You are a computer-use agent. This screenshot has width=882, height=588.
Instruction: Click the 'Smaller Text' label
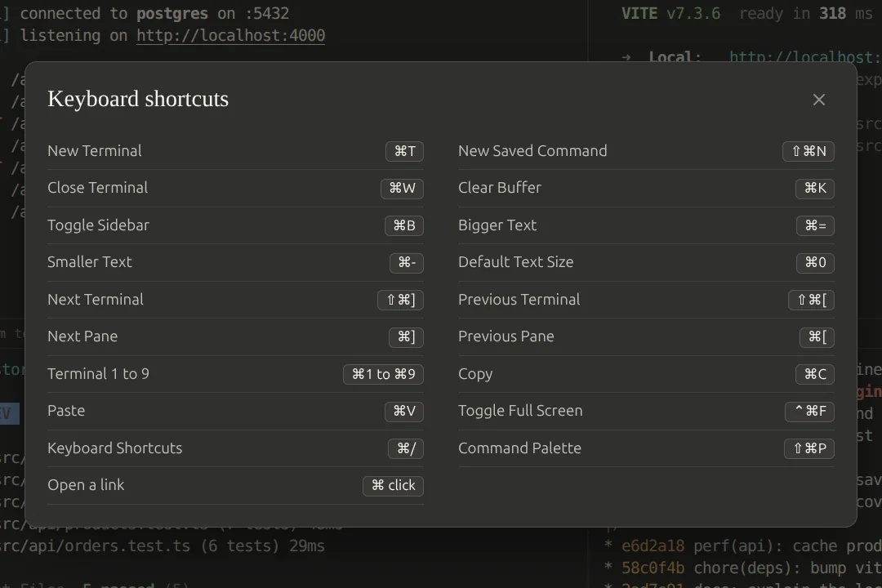(90, 262)
